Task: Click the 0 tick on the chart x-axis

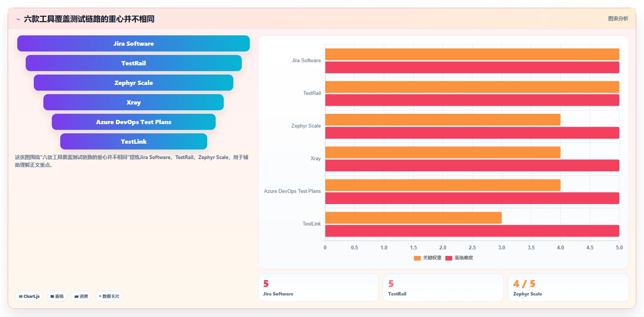Action: click(325, 247)
